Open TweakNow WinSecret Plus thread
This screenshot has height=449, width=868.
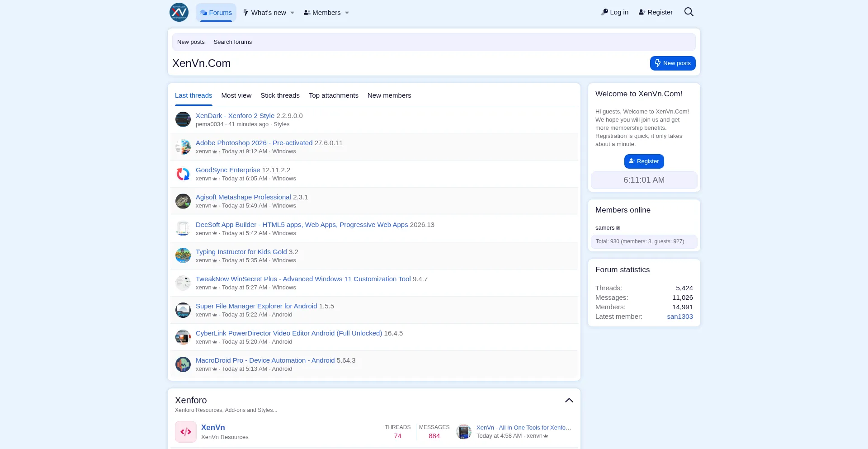[x=303, y=279]
